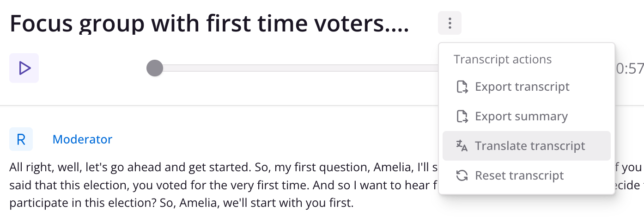Click the translate language icon
This screenshot has width=644, height=224.
462,146
